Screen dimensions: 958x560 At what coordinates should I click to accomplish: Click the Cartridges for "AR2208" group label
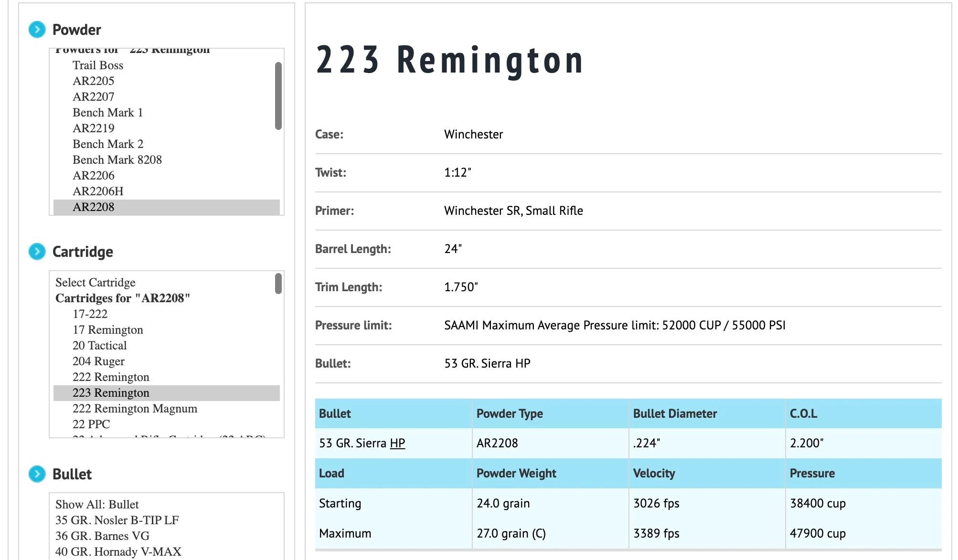[x=123, y=298]
